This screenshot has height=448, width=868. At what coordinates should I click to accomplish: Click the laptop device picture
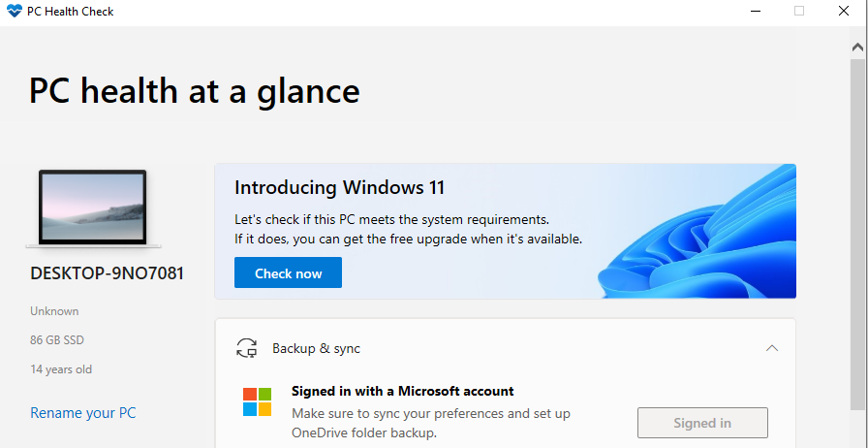pos(93,208)
